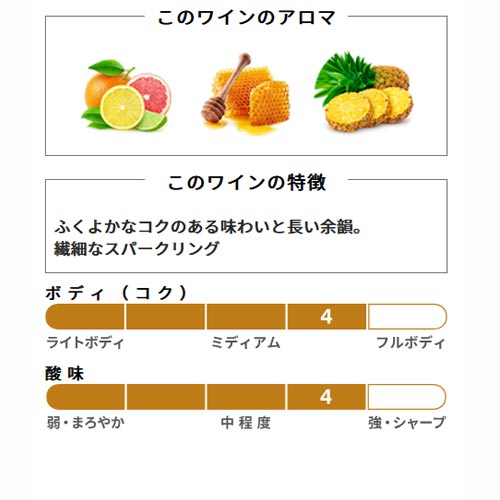The image size is (500, 500).
Task: Click the 強・シャープ acidity label
Action: [x=407, y=423]
